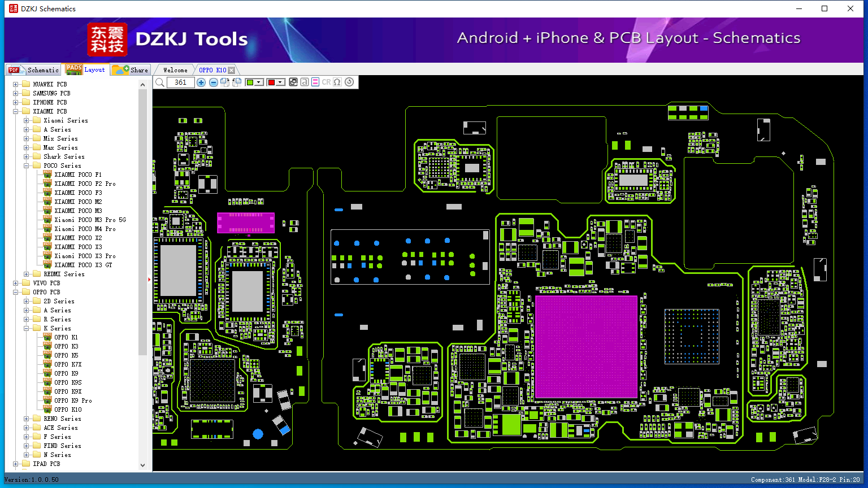Click the red color swatch
868x488 pixels.
[x=271, y=82]
